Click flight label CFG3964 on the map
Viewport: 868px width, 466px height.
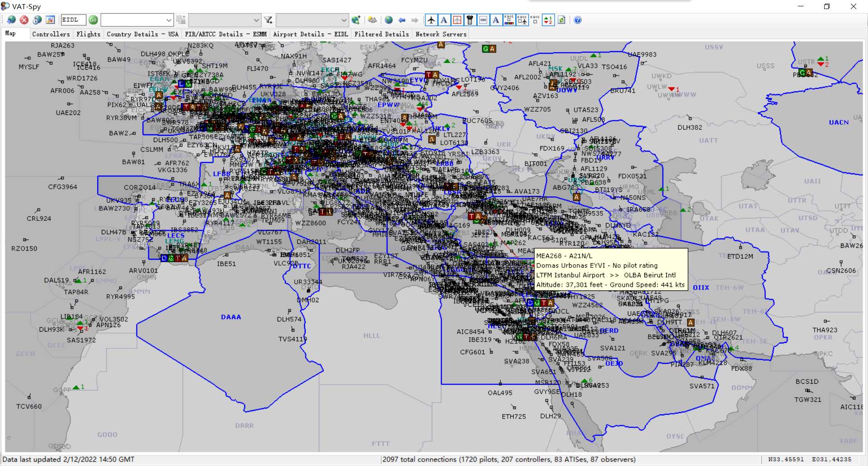click(x=62, y=187)
